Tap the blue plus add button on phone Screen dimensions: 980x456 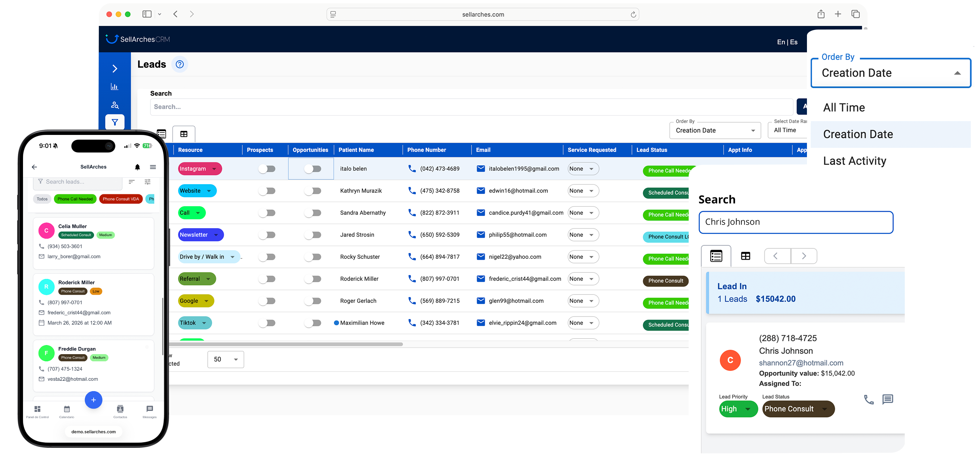coord(94,400)
